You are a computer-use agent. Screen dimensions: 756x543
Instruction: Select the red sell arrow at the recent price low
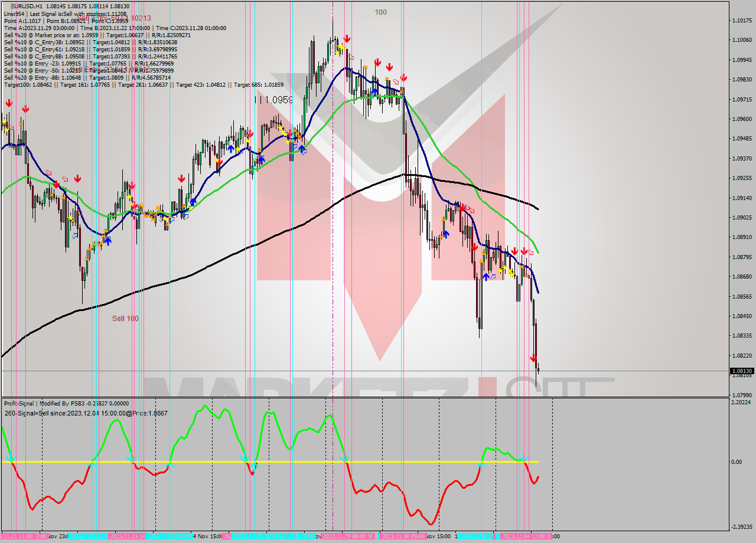coord(533,358)
